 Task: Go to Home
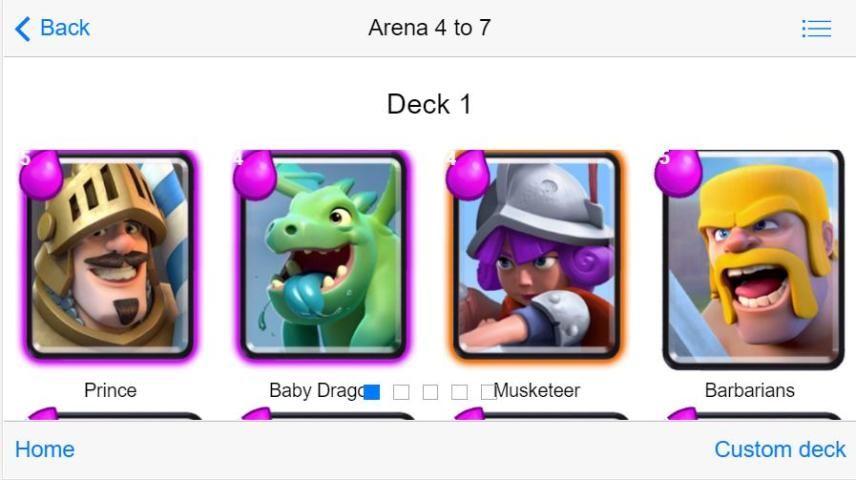[x=45, y=449]
